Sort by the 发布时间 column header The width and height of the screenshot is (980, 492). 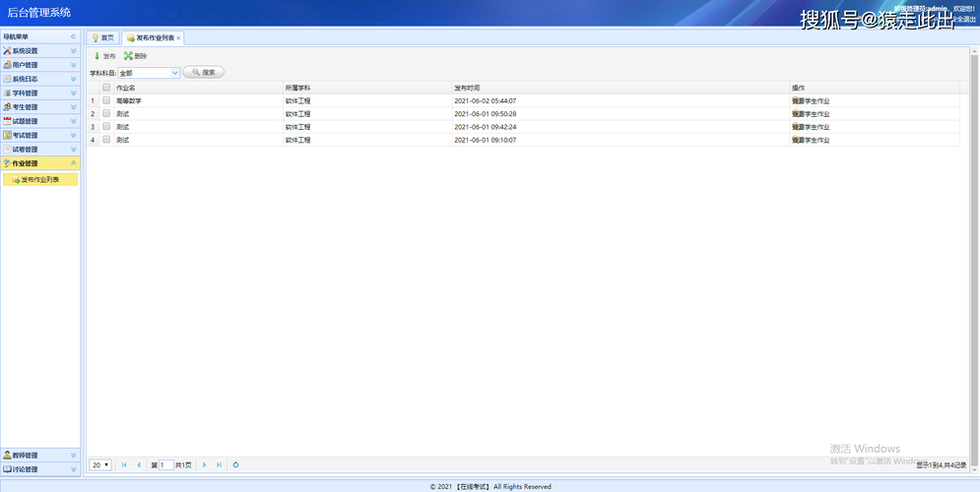621,88
